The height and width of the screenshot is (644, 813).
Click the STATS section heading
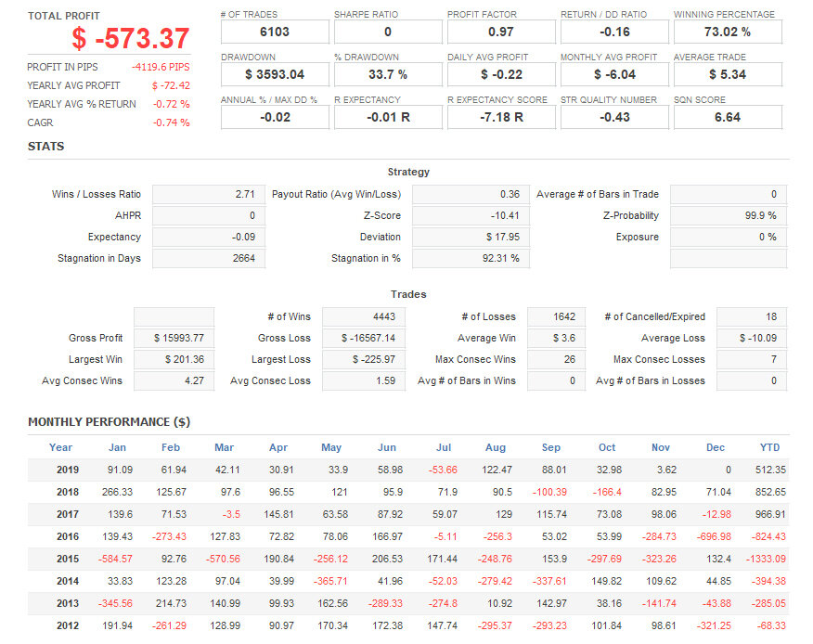click(45, 147)
